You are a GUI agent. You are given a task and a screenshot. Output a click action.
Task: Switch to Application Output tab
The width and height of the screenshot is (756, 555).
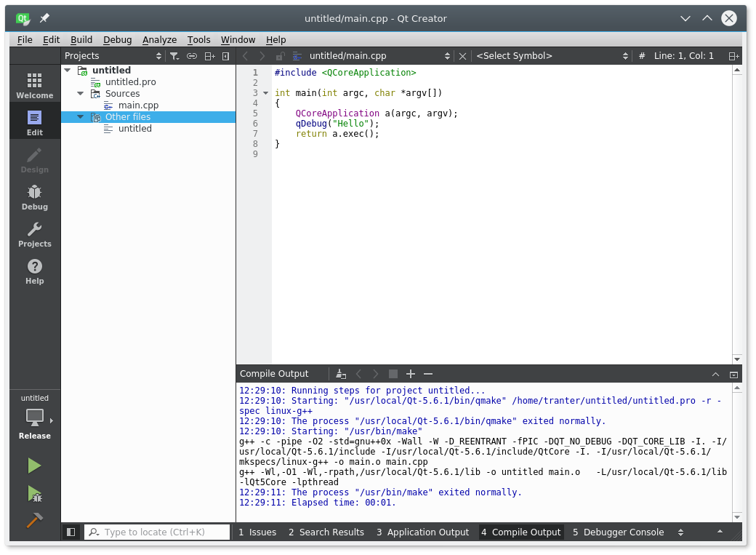pyautogui.click(x=422, y=532)
